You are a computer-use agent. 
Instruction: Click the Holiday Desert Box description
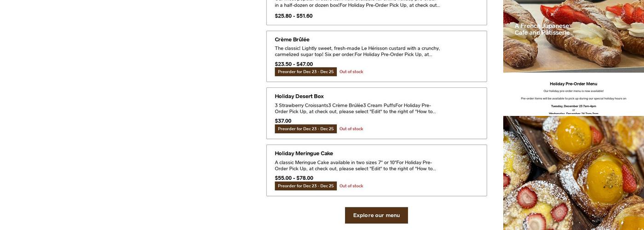(355, 108)
